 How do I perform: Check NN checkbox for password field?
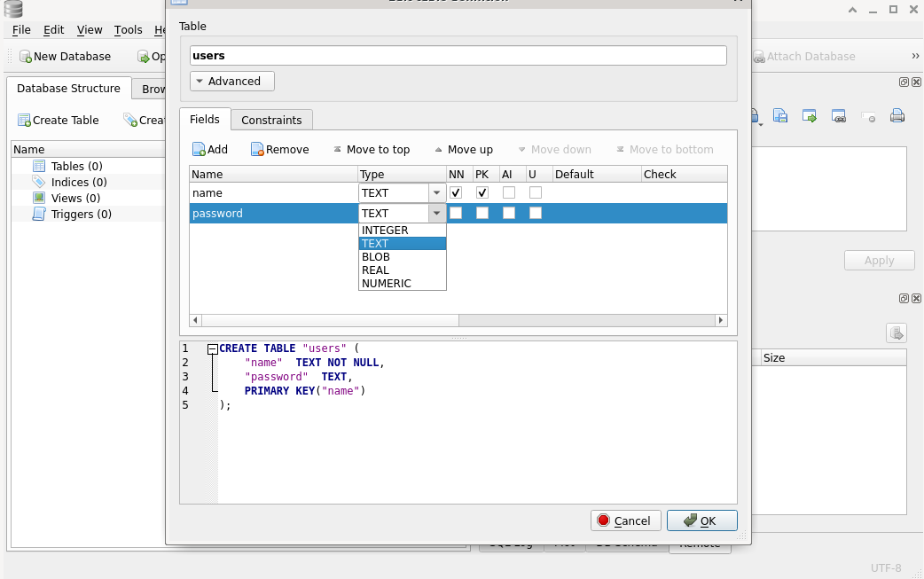(x=456, y=213)
